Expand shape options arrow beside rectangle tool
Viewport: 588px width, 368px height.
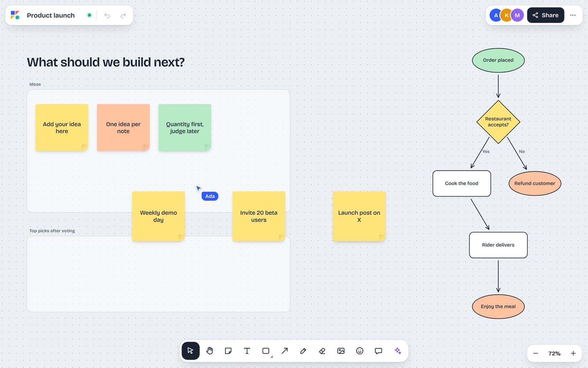tap(272, 357)
